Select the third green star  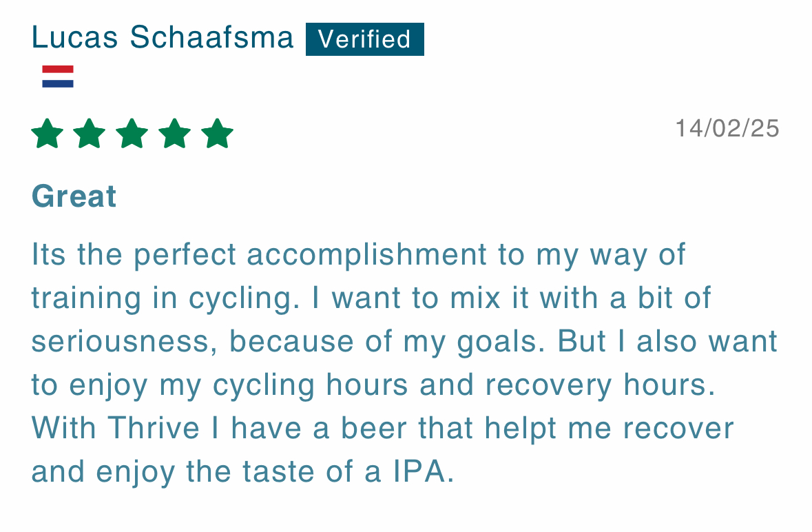tap(132, 134)
